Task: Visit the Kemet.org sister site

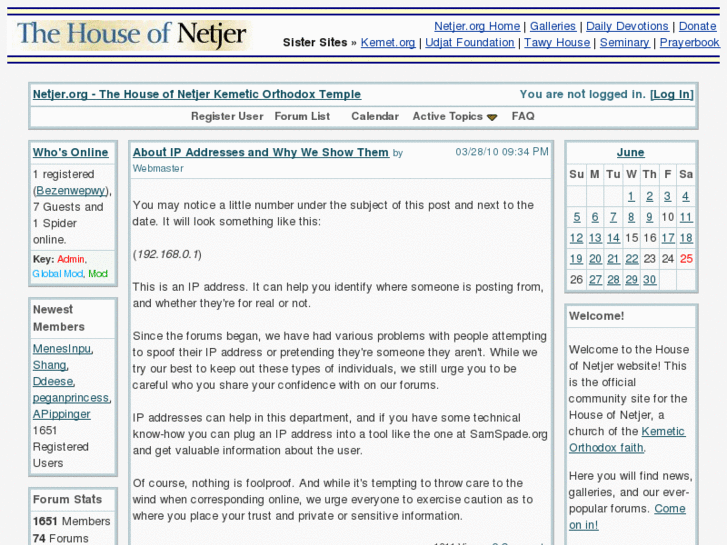Action: (x=388, y=43)
